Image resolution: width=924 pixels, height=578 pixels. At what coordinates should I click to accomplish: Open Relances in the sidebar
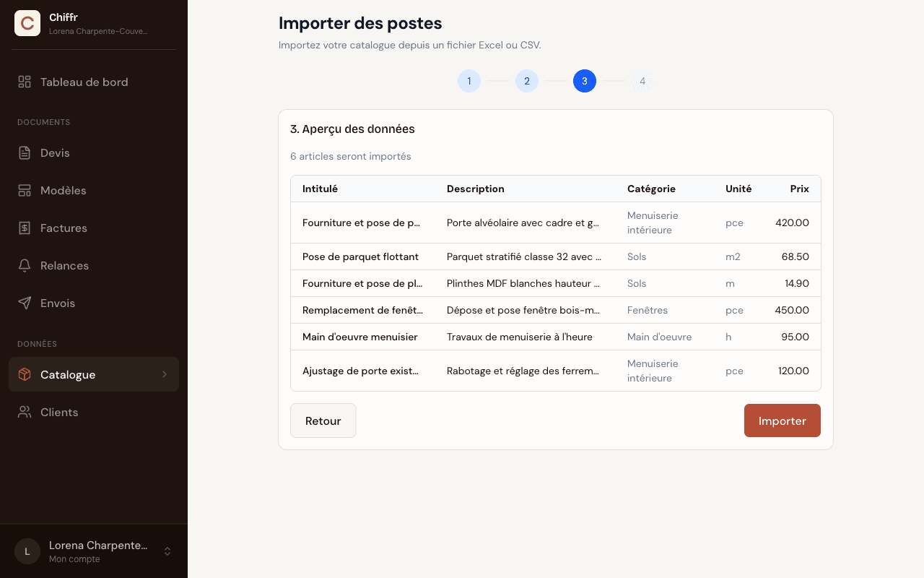[x=94, y=265]
